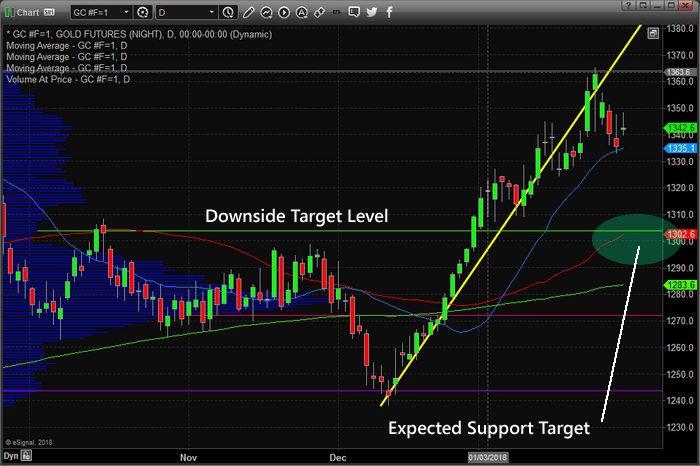Click the bar replay play icon
The width and height of the screenshot is (700, 466).
click(x=284, y=12)
